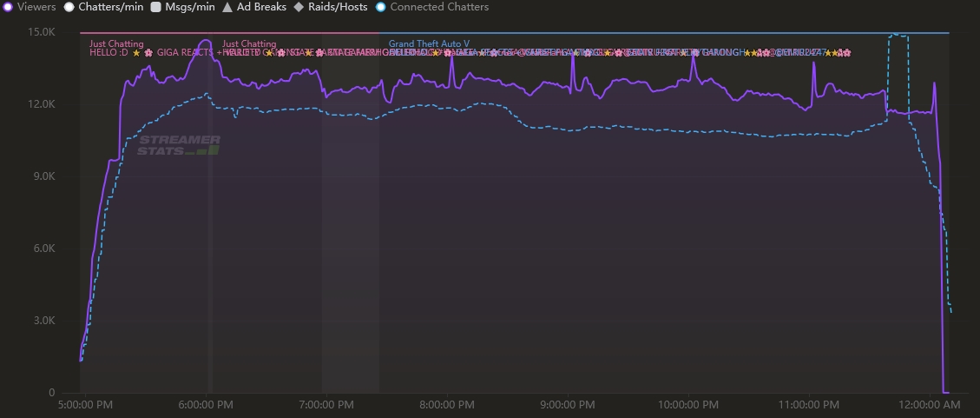Click the Msgs/min square marker

click(156, 7)
